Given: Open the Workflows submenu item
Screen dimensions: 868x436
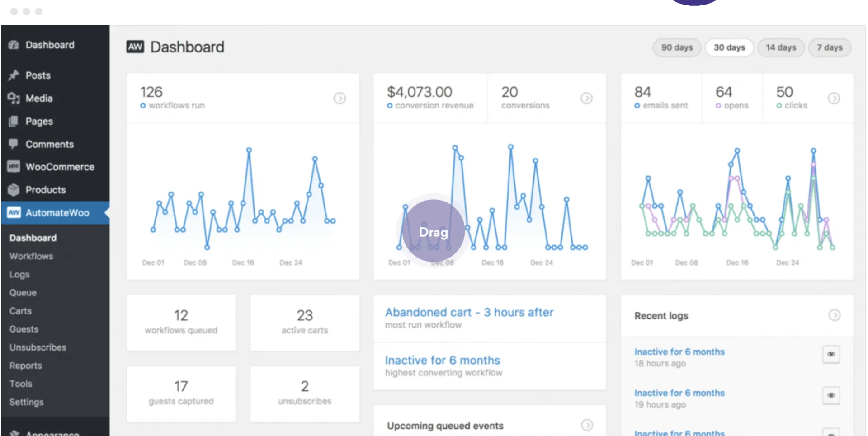Looking at the screenshot, I should click(31, 256).
